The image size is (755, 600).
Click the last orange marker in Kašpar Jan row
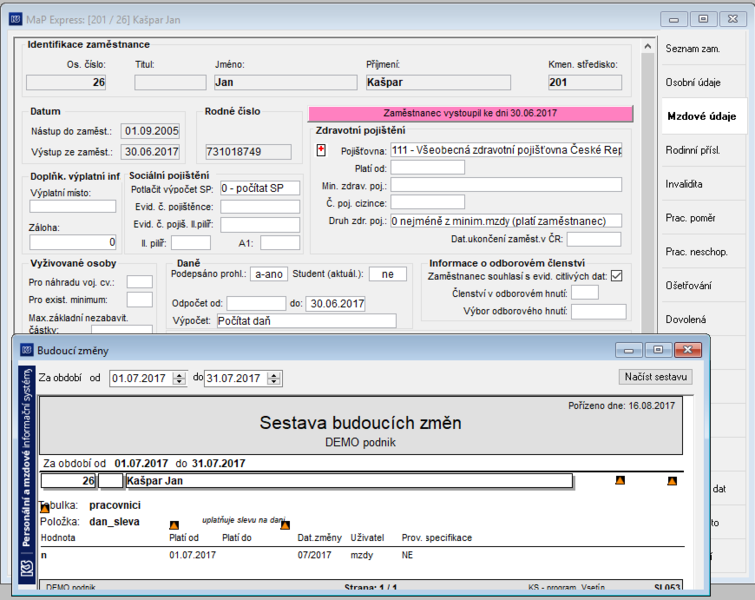coord(672,481)
